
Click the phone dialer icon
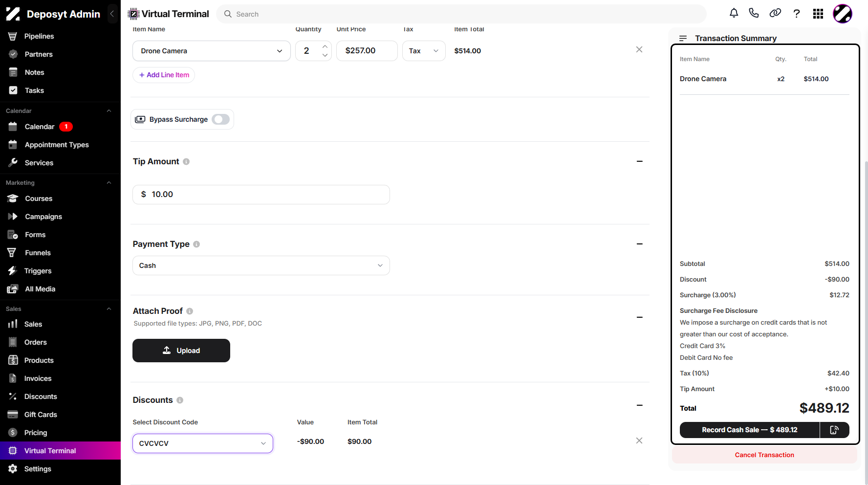(754, 13)
